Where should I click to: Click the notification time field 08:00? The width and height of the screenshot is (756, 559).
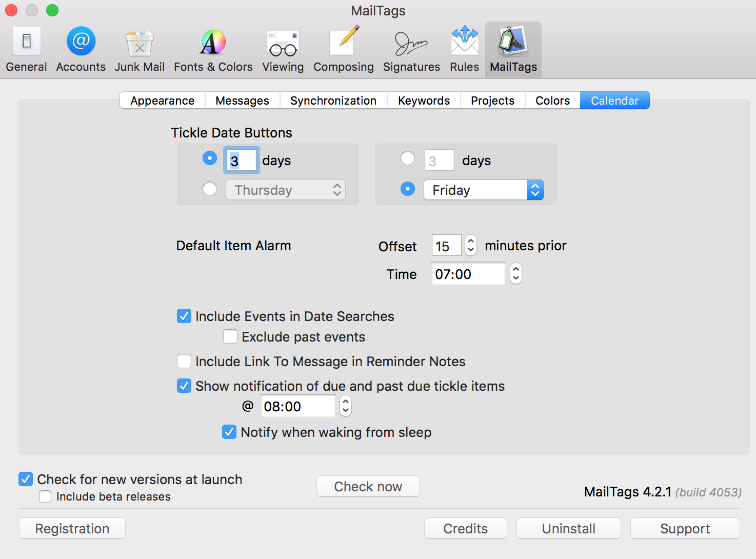[x=299, y=407]
